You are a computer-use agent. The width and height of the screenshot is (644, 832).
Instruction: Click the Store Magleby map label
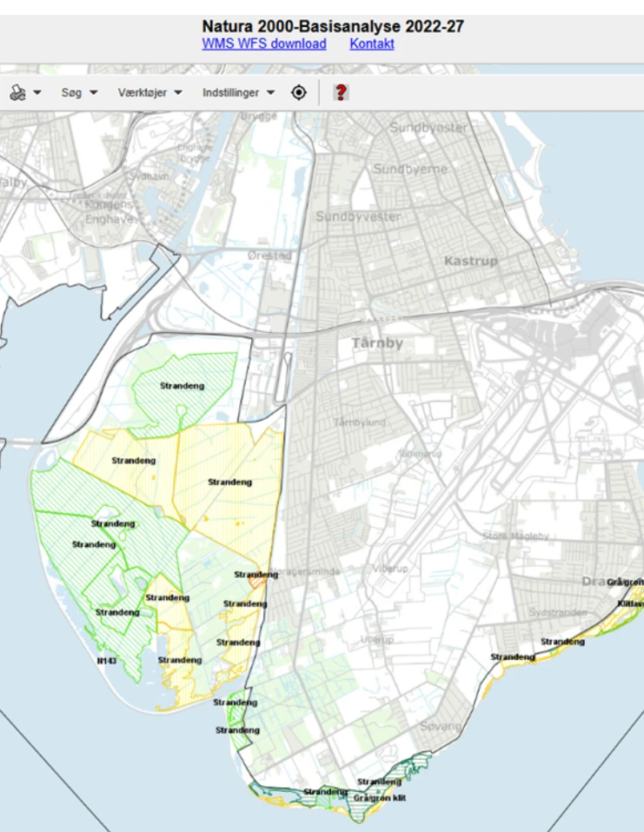(515, 536)
